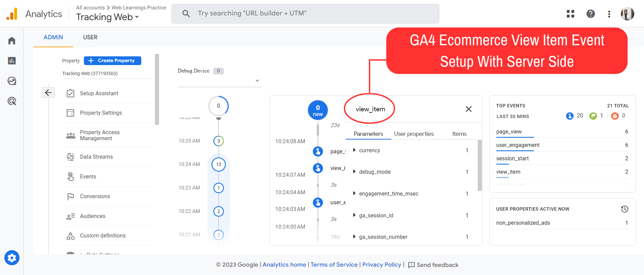
Task: Click the view_i event bubble icon in the stream
Action: pos(318,168)
